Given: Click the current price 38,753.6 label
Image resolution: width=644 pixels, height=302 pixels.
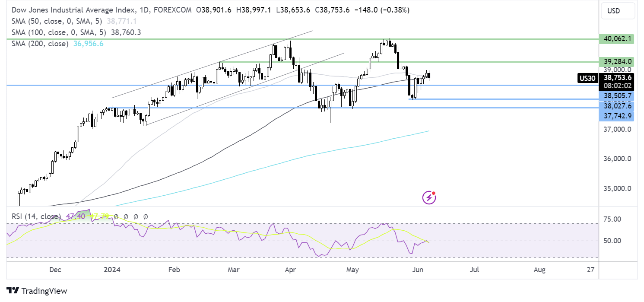Looking at the screenshot, I should point(618,77).
